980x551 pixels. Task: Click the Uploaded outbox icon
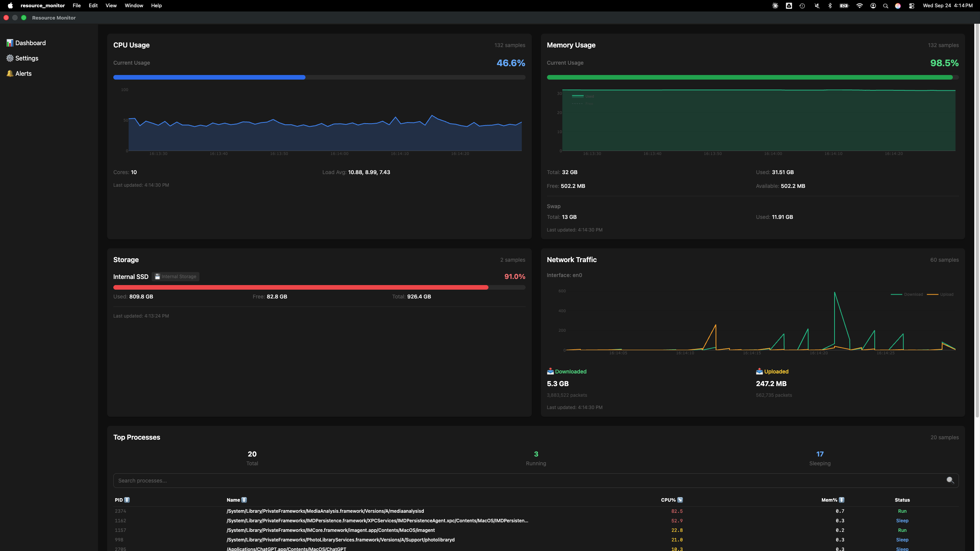[x=759, y=371]
